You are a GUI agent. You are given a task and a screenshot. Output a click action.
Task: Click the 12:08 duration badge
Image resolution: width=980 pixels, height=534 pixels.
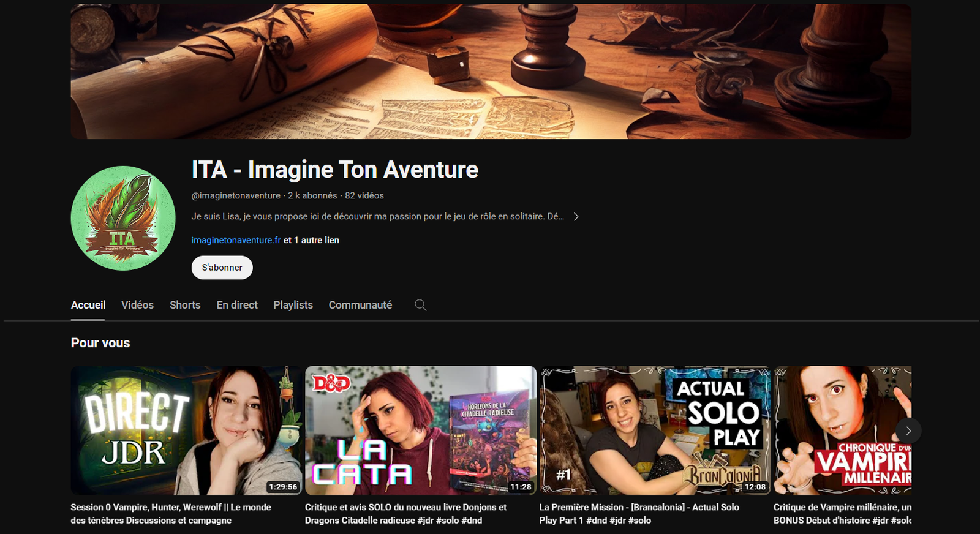pyautogui.click(x=755, y=487)
